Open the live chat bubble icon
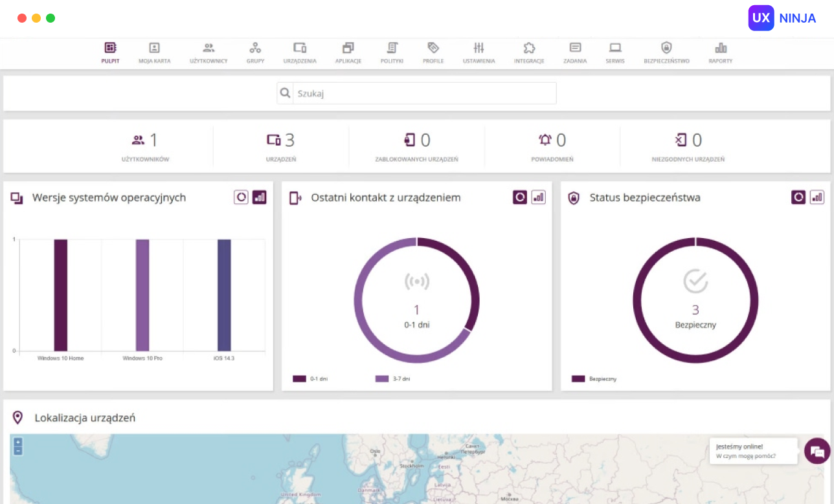Screen dimensions: 834x504 pyautogui.click(x=817, y=451)
